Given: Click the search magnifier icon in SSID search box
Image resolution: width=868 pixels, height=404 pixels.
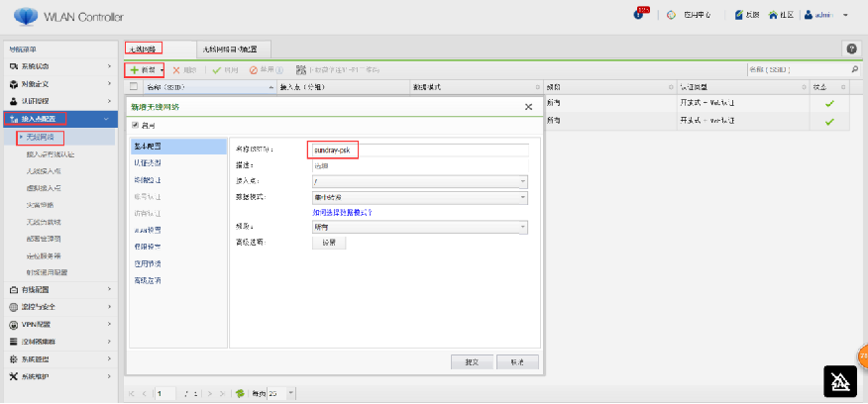Looking at the screenshot, I should (x=854, y=70).
